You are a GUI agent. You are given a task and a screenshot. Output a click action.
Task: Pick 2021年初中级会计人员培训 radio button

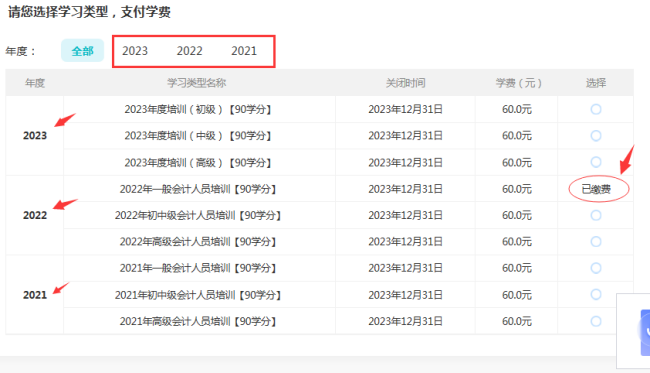click(596, 295)
